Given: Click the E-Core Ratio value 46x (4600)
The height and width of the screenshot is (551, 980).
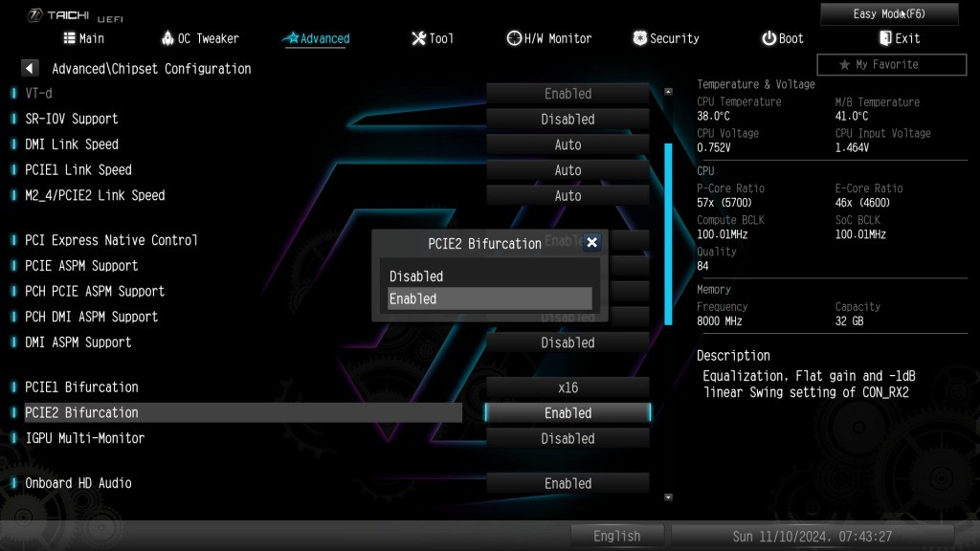Looking at the screenshot, I should click(x=862, y=203).
